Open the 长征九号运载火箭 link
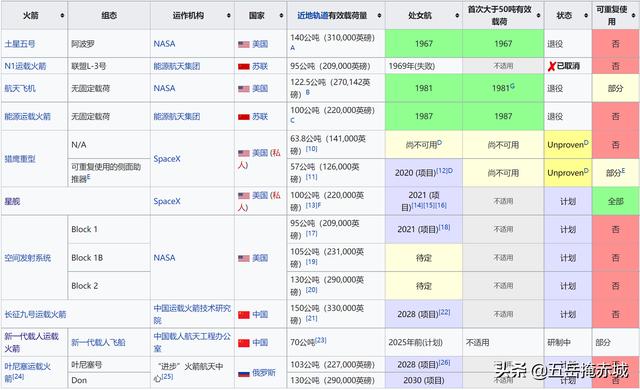Viewport: 640px width, 390px height. pyautogui.click(x=35, y=314)
